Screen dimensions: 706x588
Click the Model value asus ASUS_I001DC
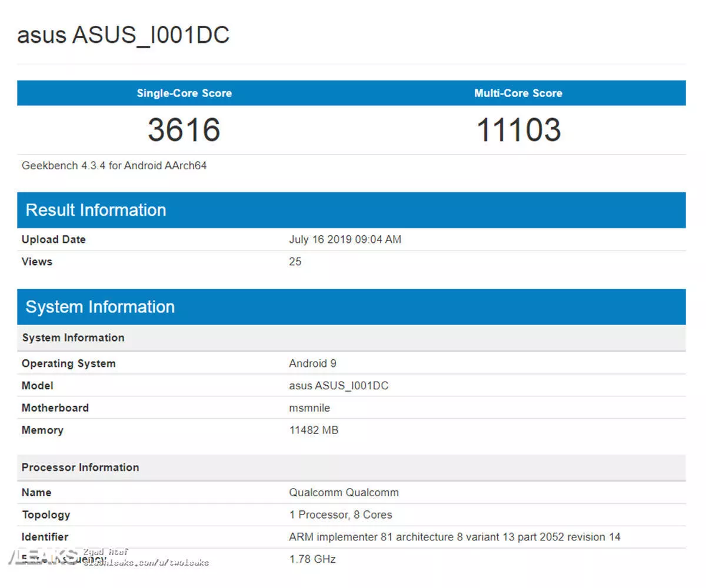(x=339, y=386)
